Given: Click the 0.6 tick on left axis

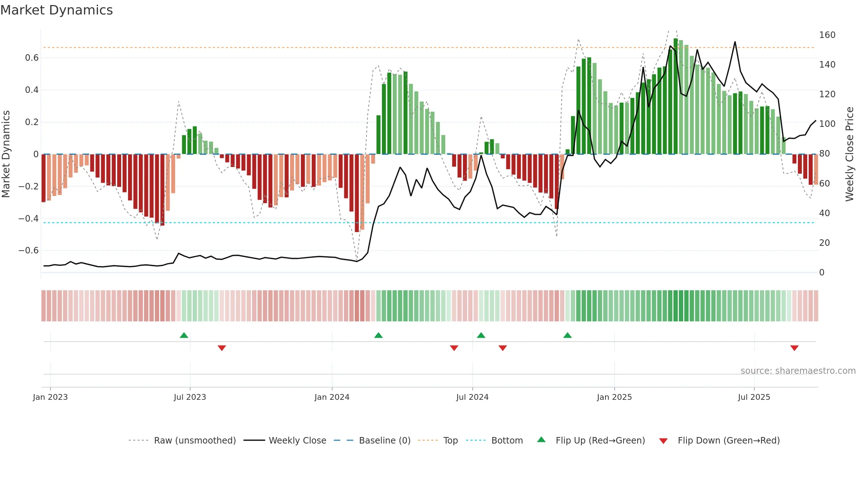Looking at the screenshot, I should pyautogui.click(x=32, y=58).
